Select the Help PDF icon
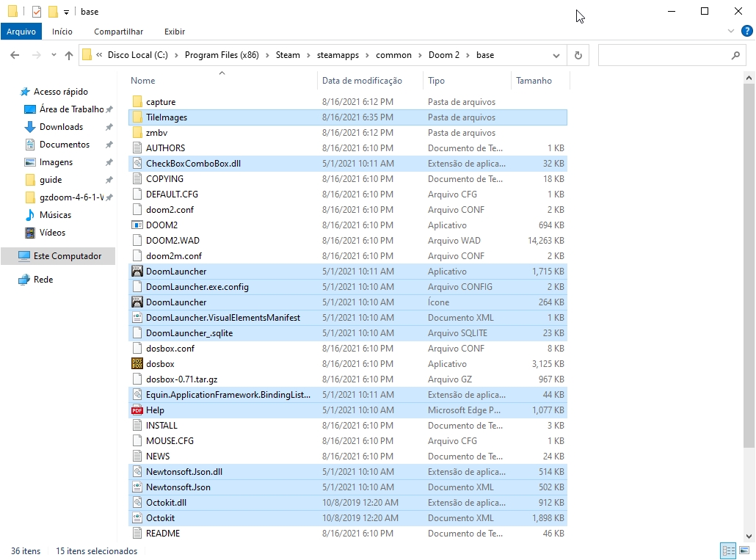The height and width of the screenshot is (560, 756). pos(137,410)
